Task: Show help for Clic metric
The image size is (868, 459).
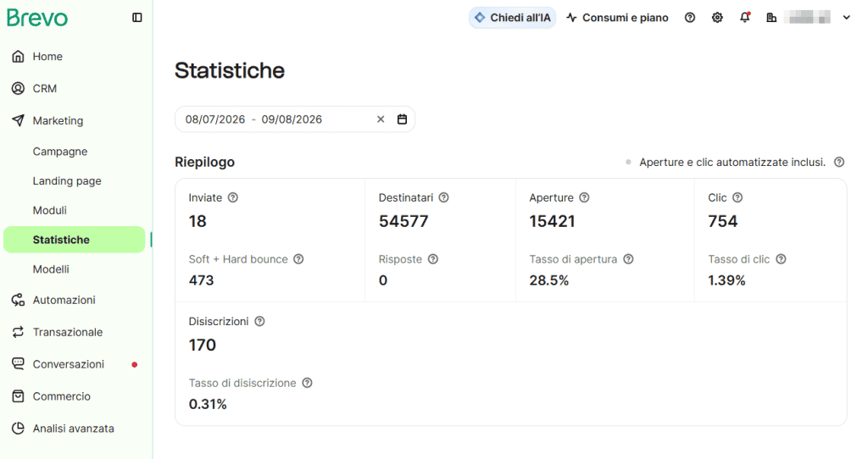Action: click(x=738, y=197)
